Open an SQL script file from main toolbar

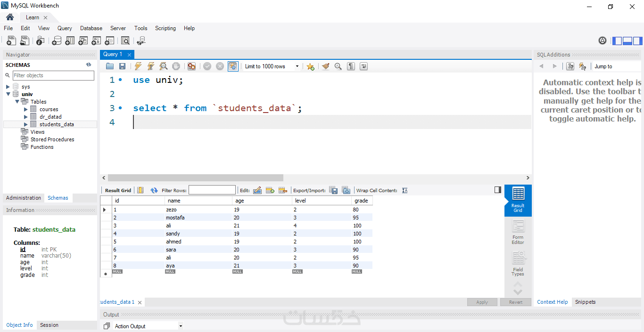[25, 40]
